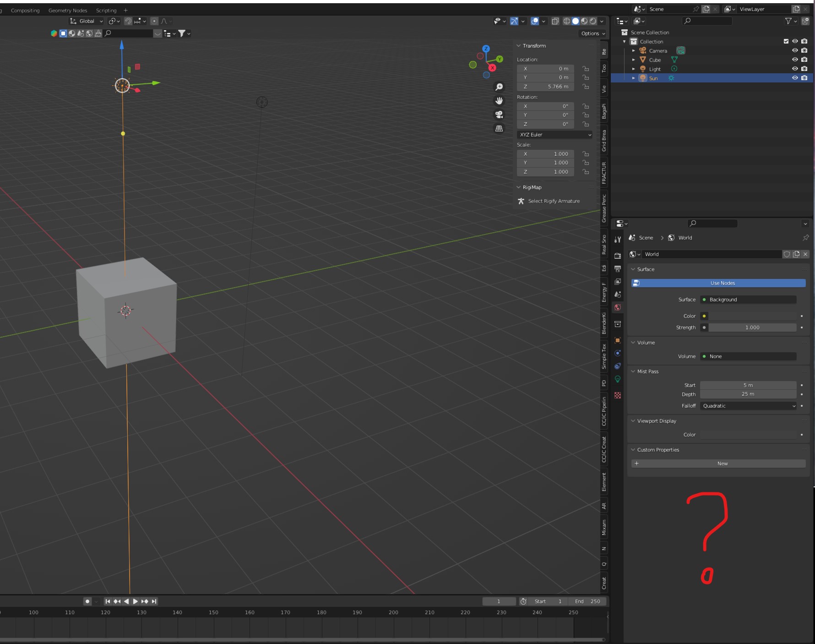Click the pan hand viewport gizmo
815x644 pixels.
(499, 101)
